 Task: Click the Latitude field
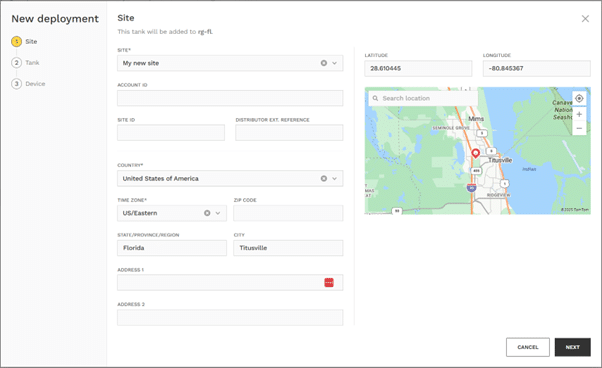(418, 68)
